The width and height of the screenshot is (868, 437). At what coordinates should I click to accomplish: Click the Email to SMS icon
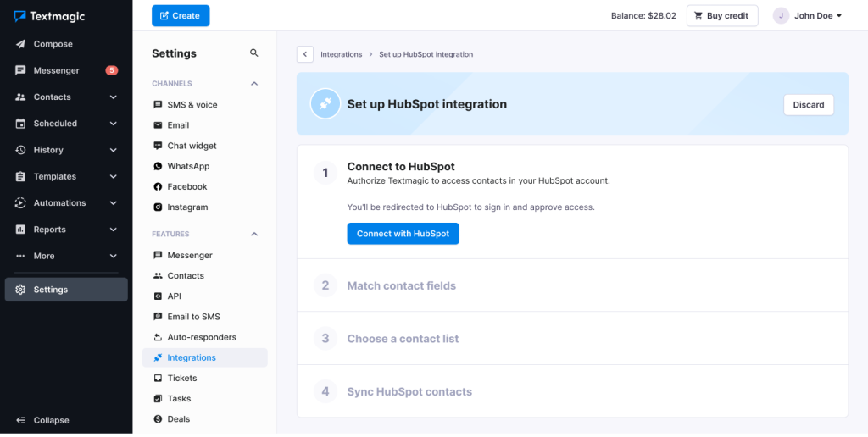158,317
